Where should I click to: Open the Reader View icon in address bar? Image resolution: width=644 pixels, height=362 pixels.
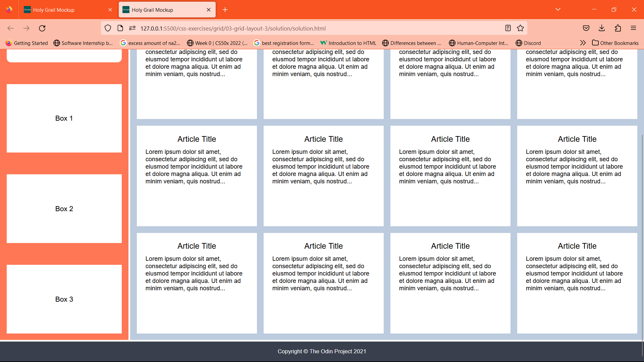click(x=507, y=28)
